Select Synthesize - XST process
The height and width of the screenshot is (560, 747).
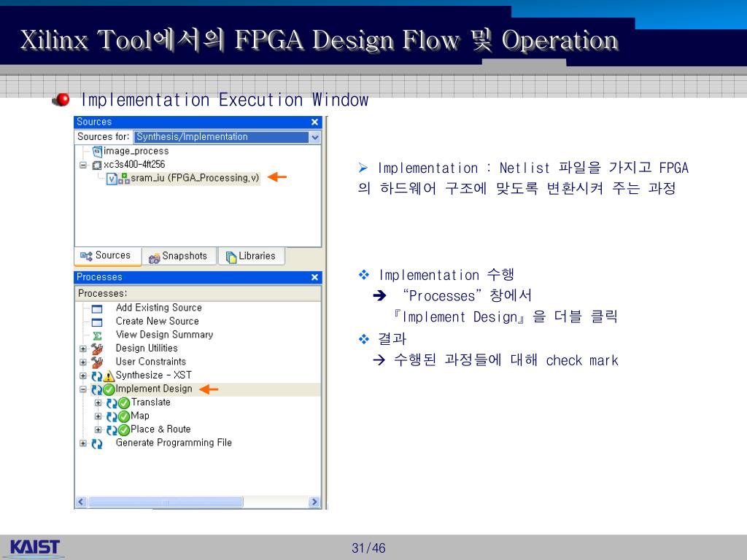tap(153, 376)
